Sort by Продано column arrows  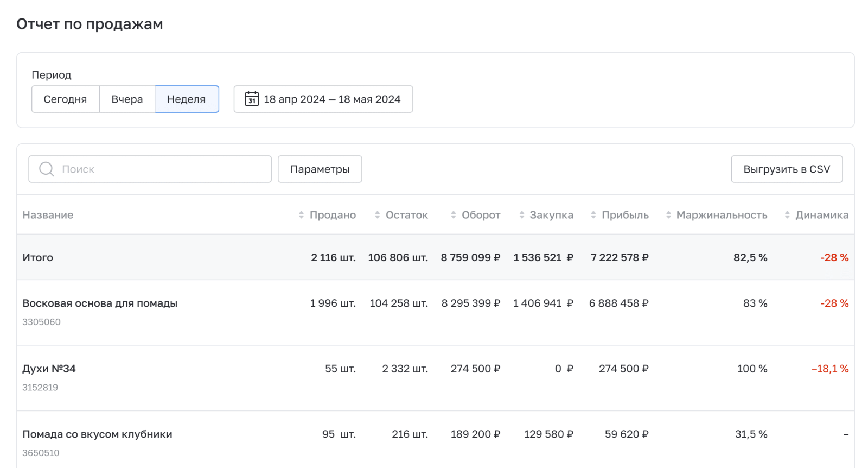coord(302,215)
